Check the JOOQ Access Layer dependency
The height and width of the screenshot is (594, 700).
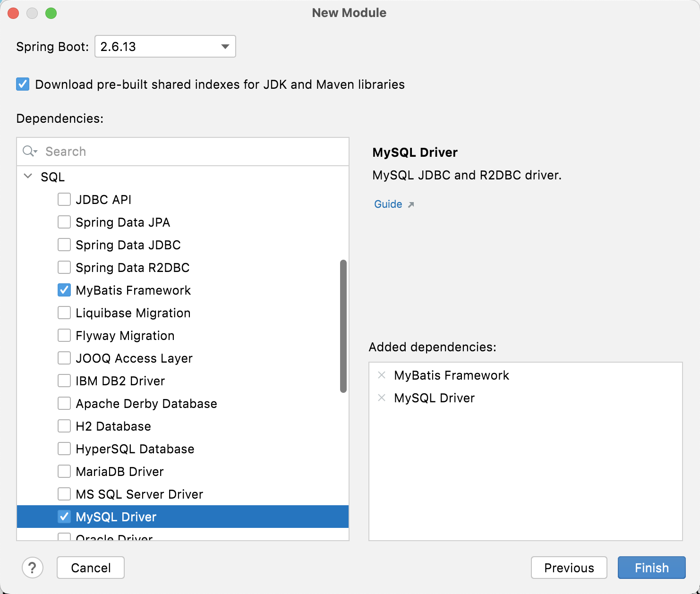point(64,358)
